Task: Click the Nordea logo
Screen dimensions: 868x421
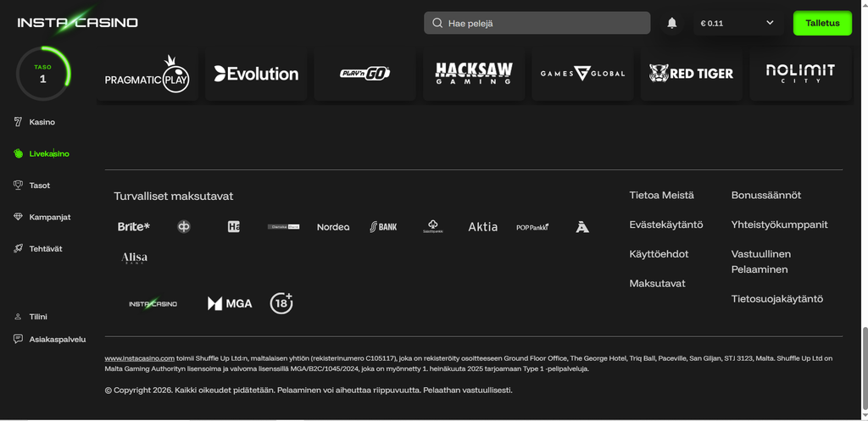Action: tap(333, 227)
